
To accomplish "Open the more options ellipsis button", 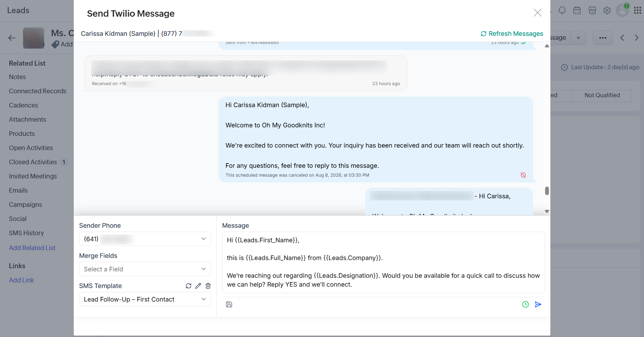I will click(603, 38).
